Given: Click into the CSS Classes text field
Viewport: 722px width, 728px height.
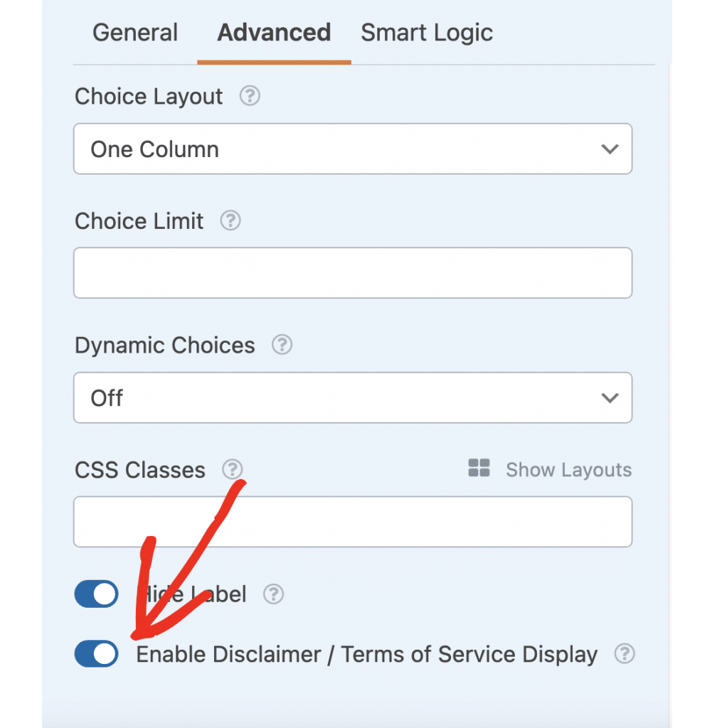Looking at the screenshot, I should click(352, 522).
